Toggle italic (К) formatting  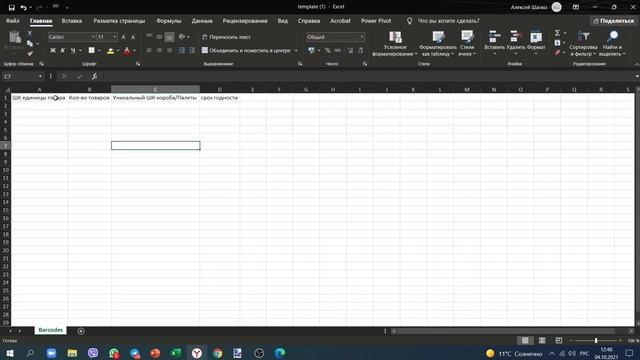pyautogui.click(x=63, y=51)
